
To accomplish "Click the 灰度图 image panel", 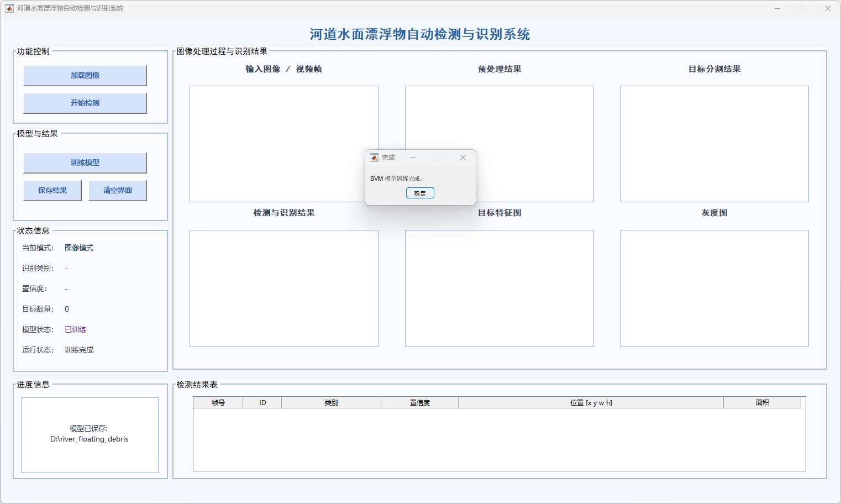I will (714, 288).
